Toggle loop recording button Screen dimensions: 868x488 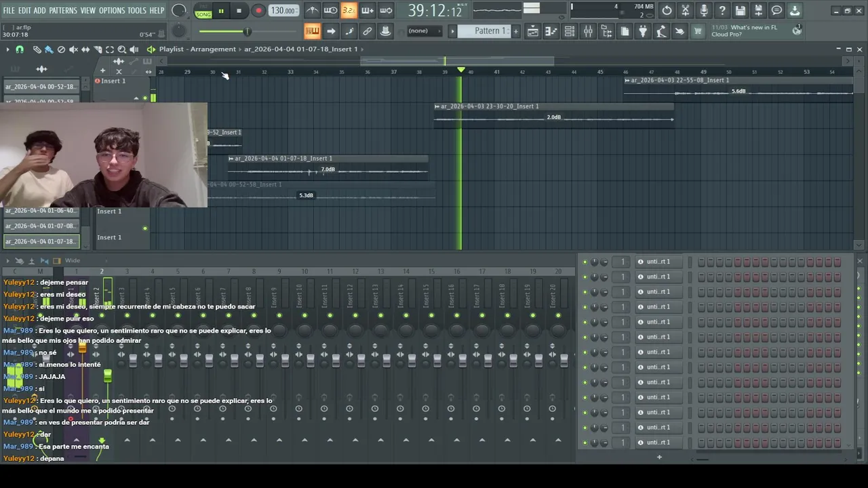(x=385, y=10)
